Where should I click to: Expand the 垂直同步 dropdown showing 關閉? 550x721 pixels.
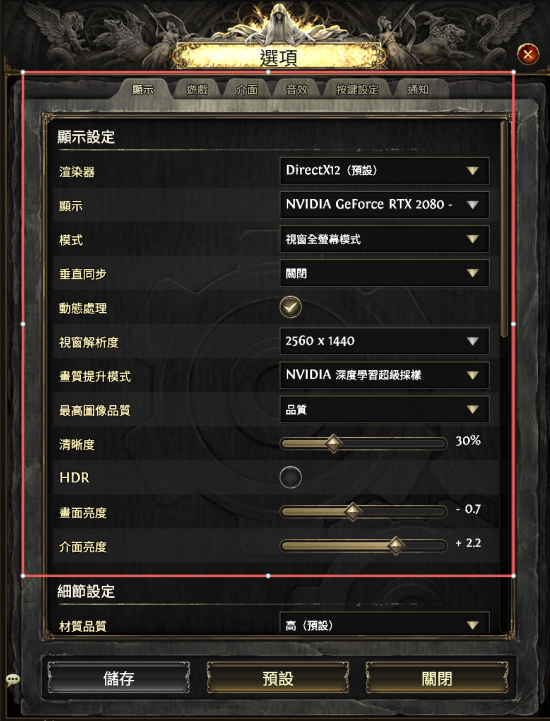click(384, 273)
